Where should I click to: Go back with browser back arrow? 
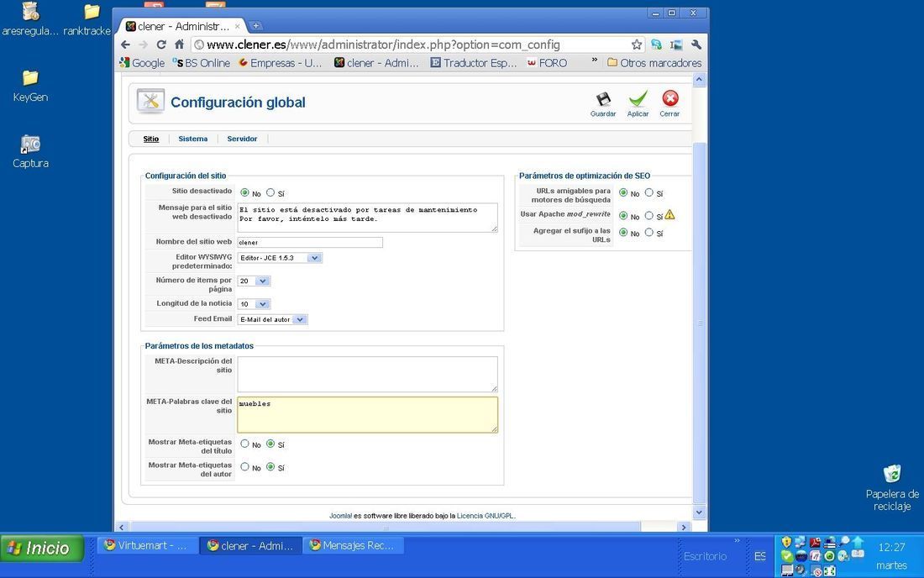pyautogui.click(x=125, y=45)
